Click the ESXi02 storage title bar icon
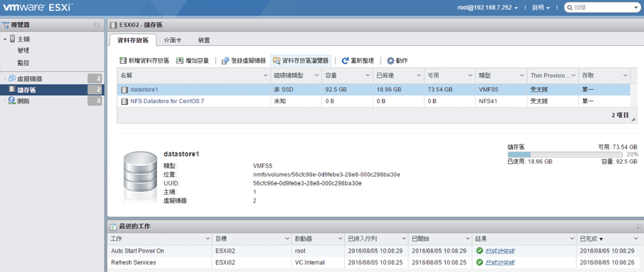This screenshot has width=644, height=272. pos(113,25)
